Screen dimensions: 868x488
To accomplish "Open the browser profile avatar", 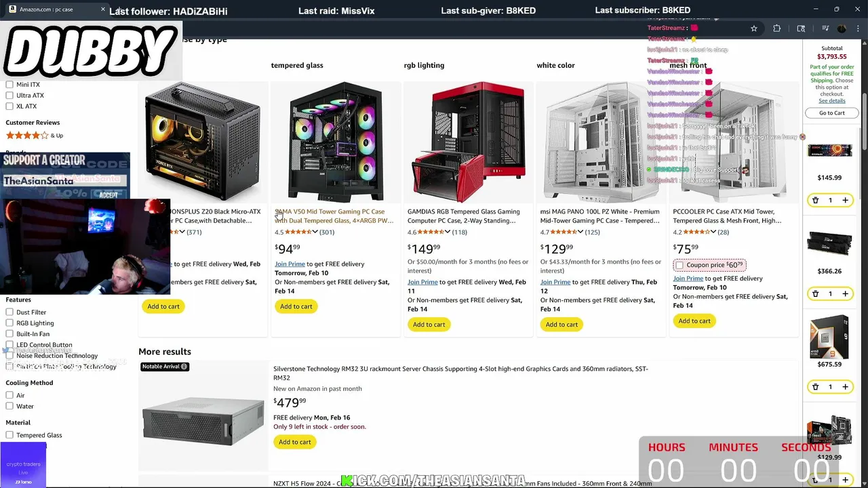I will pyautogui.click(x=842, y=28).
